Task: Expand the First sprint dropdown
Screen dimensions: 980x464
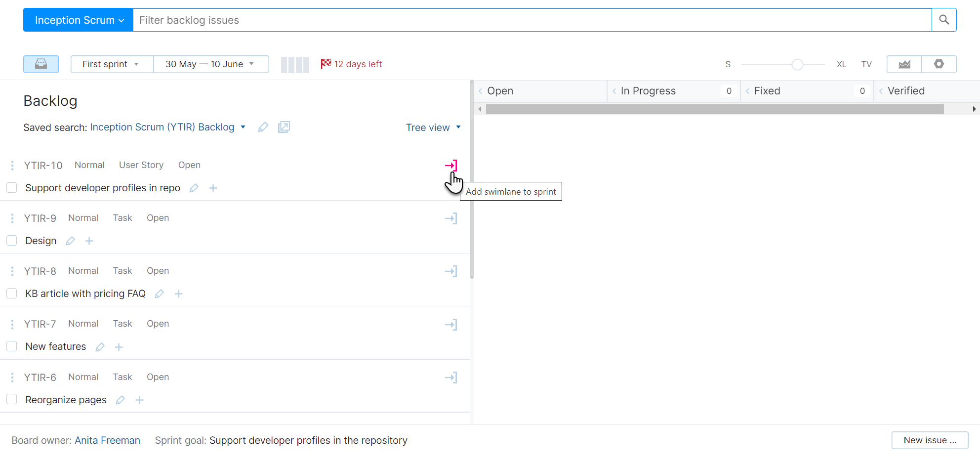Action: pyautogui.click(x=112, y=64)
